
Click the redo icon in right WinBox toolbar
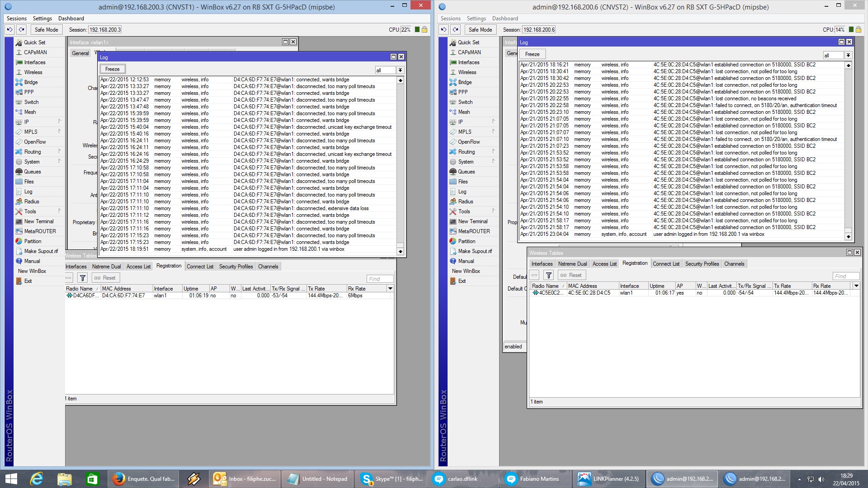click(x=456, y=30)
